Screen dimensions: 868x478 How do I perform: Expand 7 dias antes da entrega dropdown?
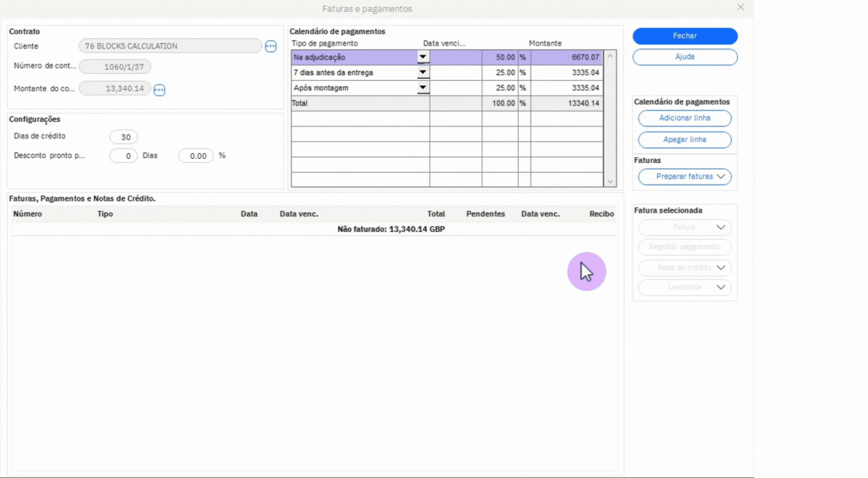[422, 72]
